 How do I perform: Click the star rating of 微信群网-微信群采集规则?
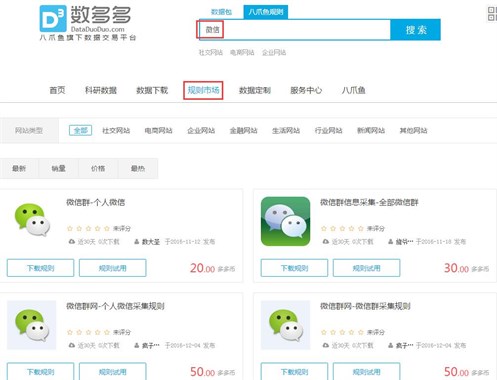coord(342,332)
